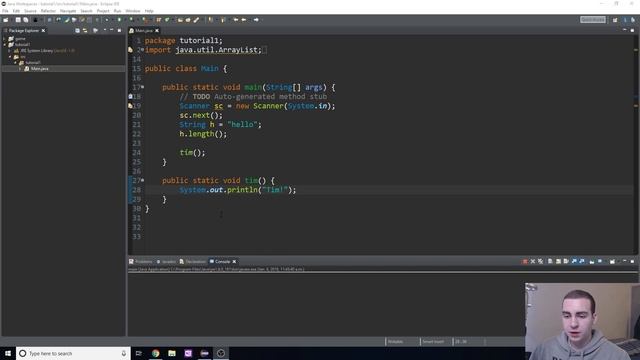Open File Explorer from the taskbar

point(172,353)
